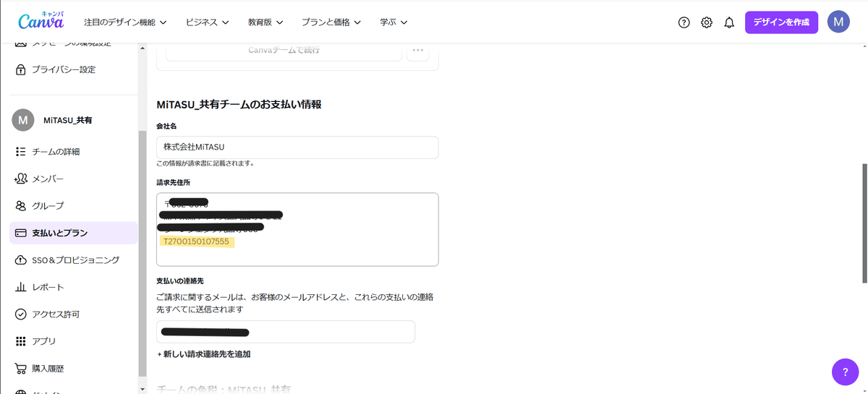
Task: Select 支払いとプラン sidebar item
Action: pyautogui.click(x=73, y=233)
